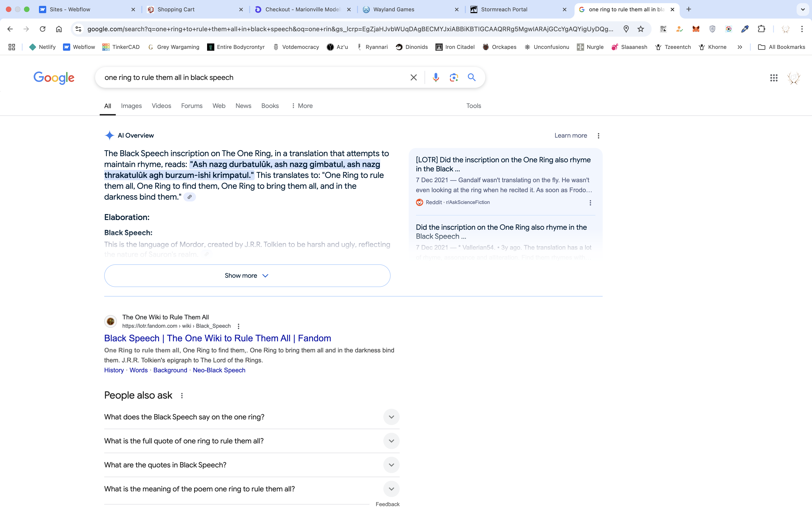The image size is (812, 507).
Task: Open the Google apps grid
Action: [x=774, y=78]
